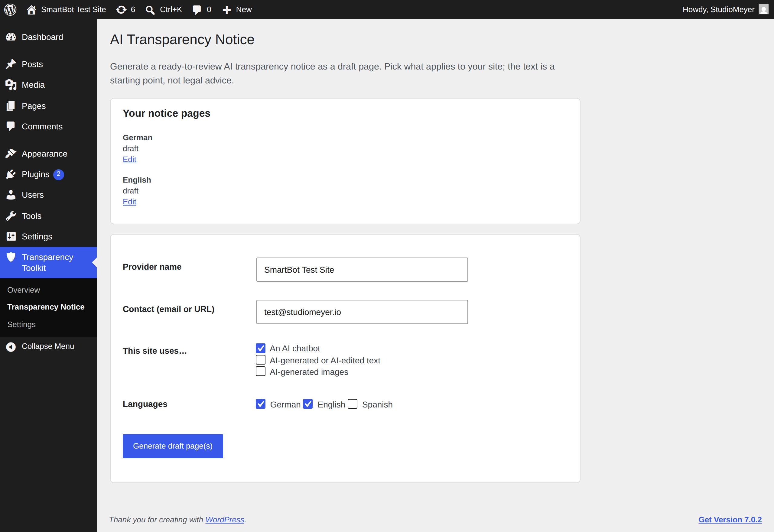
Task: Focus the Contact (email or URL) field
Action: [x=362, y=312]
